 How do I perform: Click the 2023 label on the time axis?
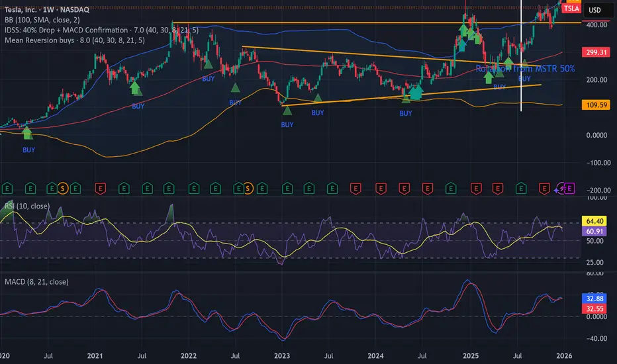pyautogui.click(x=282, y=356)
